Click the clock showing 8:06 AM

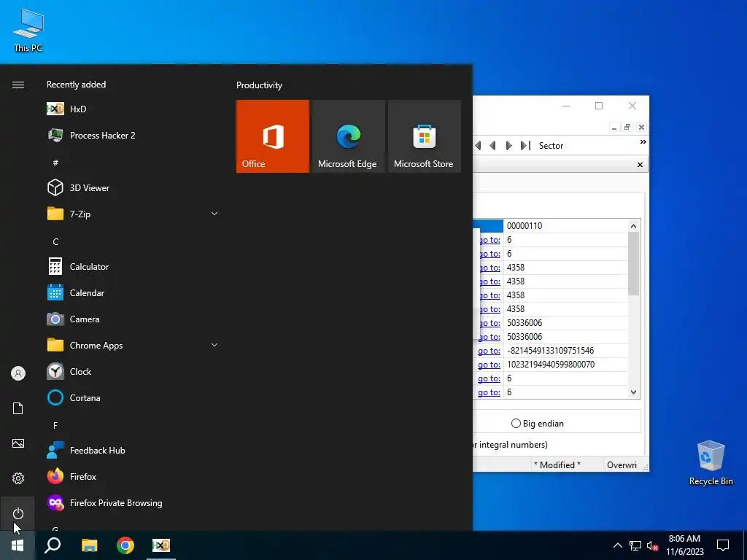pyautogui.click(x=684, y=539)
